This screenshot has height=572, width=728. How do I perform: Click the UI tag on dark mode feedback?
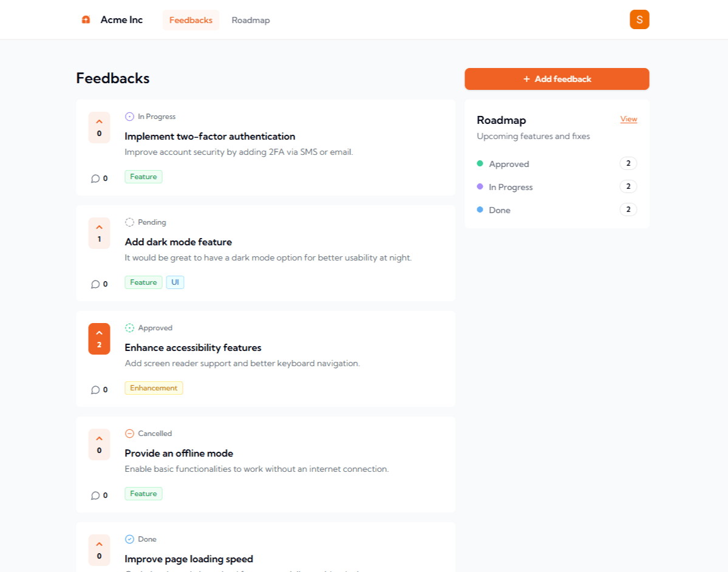(x=175, y=282)
